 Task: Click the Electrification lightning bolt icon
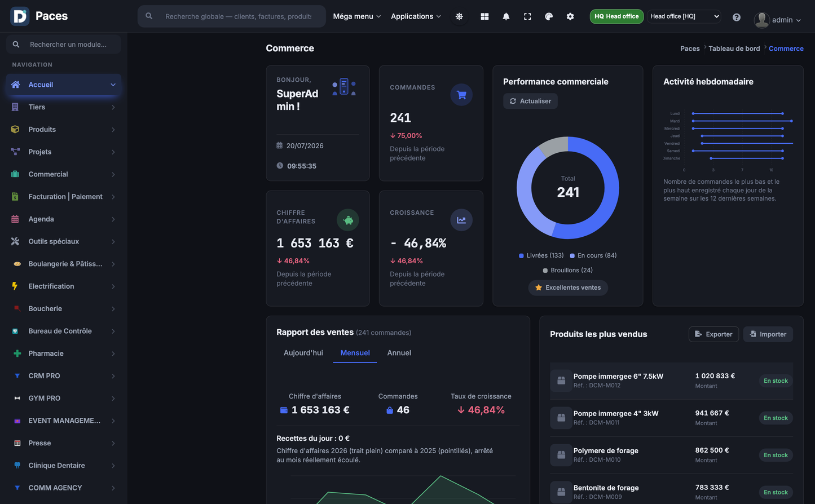coord(15,286)
